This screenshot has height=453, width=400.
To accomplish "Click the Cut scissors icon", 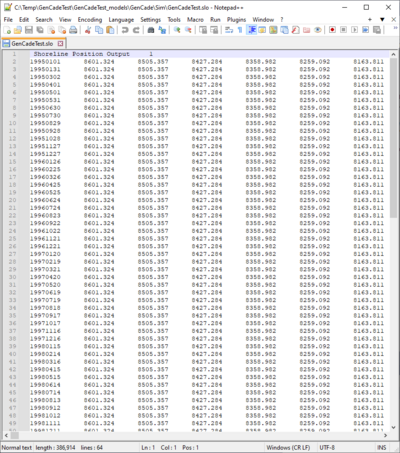I will (x=88, y=30).
